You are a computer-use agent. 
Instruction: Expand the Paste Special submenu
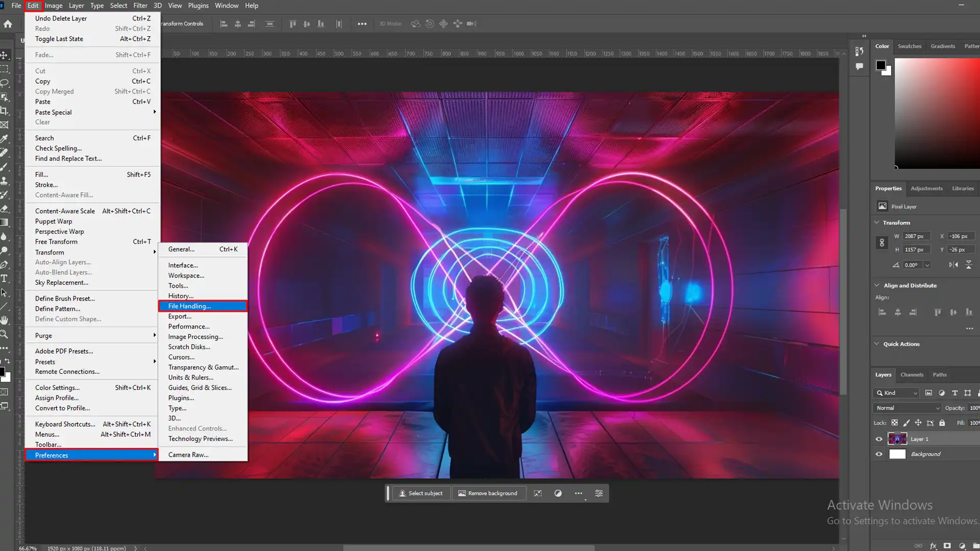92,112
